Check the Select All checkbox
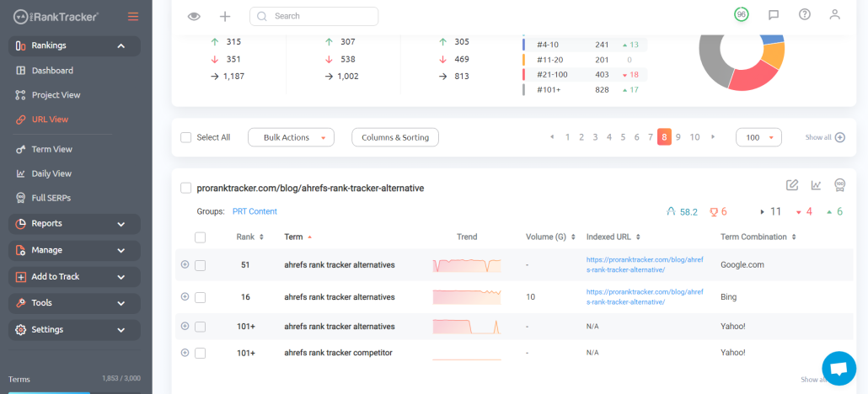The height and width of the screenshot is (394, 868). tap(186, 137)
